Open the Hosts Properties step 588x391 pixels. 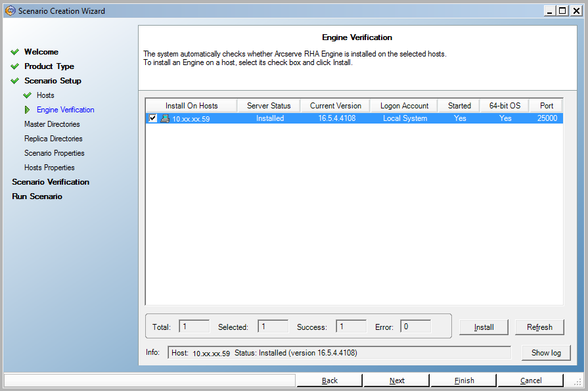pyautogui.click(x=49, y=168)
